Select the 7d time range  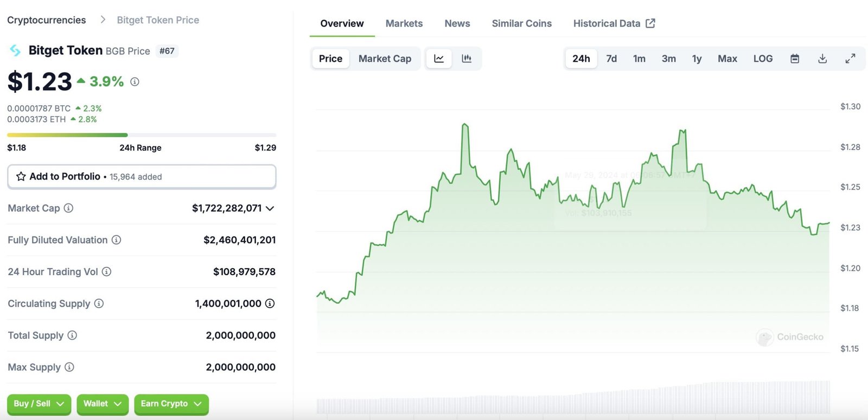[611, 59]
